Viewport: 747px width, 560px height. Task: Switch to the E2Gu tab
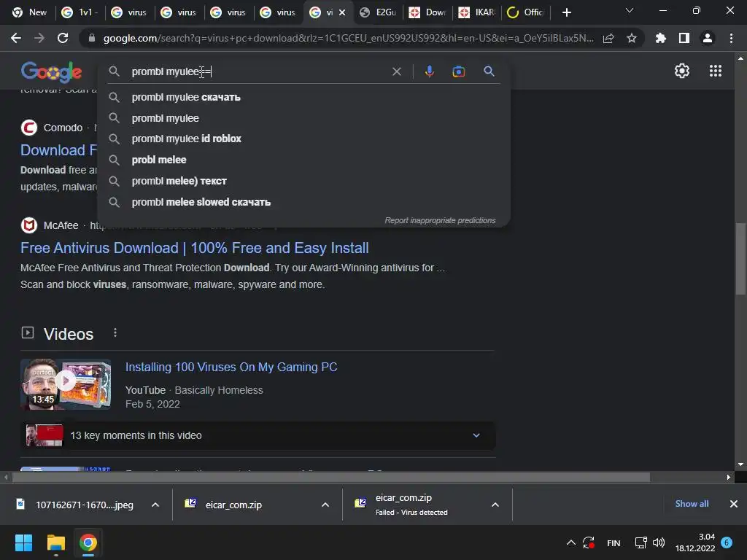379,12
